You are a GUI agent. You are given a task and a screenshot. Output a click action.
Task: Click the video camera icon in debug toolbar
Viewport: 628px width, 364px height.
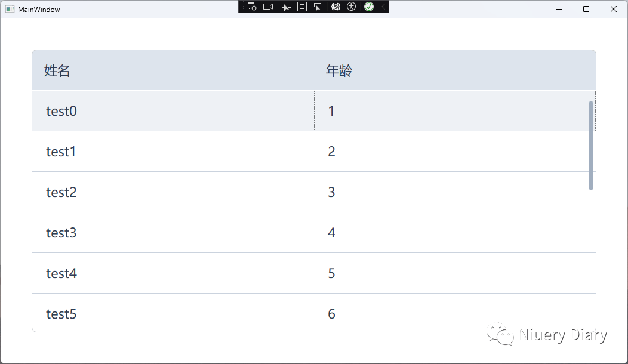[268, 7]
